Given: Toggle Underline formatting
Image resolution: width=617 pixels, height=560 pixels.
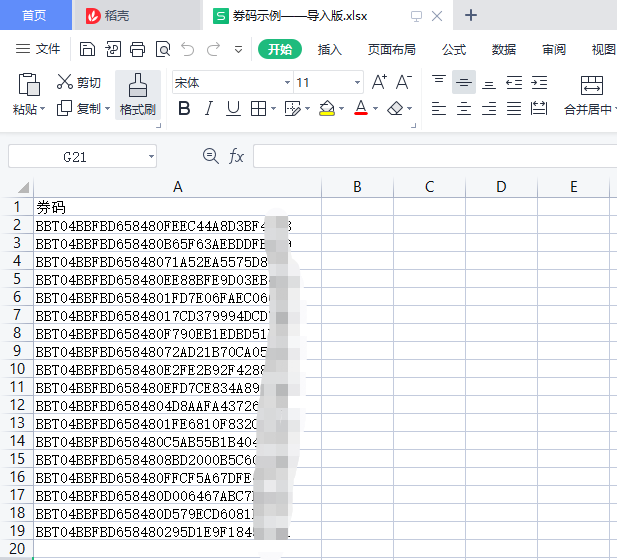Looking at the screenshot, I should 233,109.
